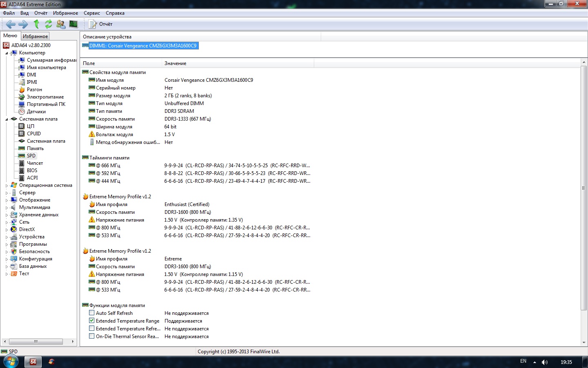
Task: Click the Значение column header
Action: point(238,63)
